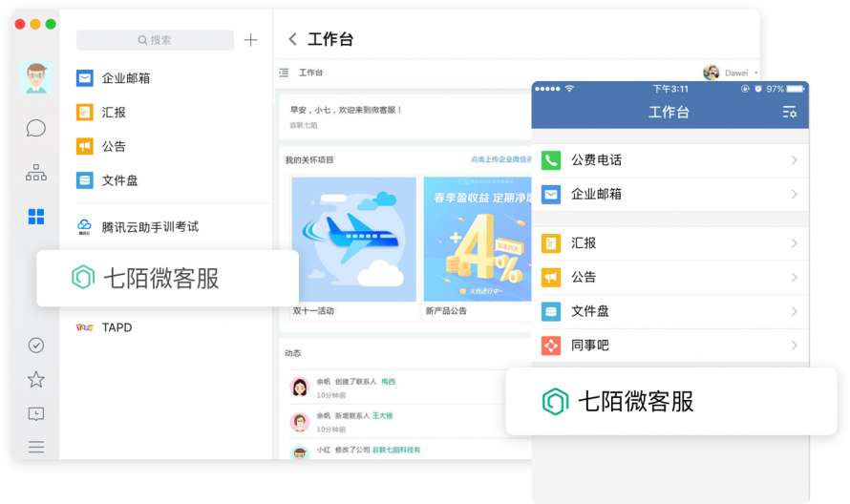
Task: Open the favorites star sidebar icon
Action: [35, 379]
